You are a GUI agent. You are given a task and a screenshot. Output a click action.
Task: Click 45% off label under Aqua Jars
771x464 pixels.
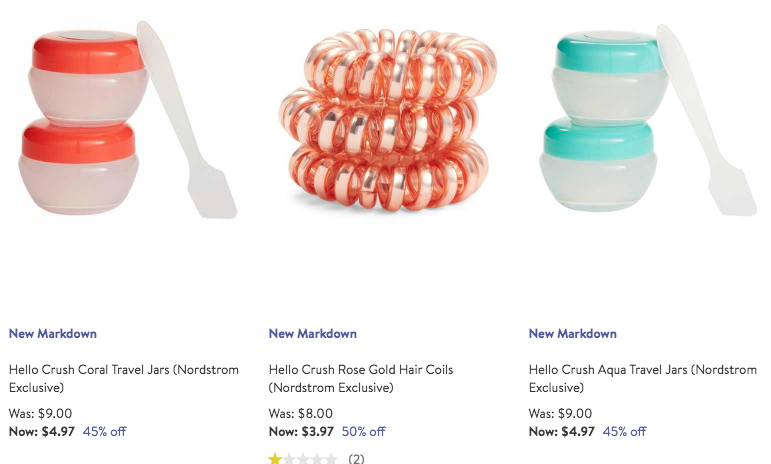tap(624, 432)
